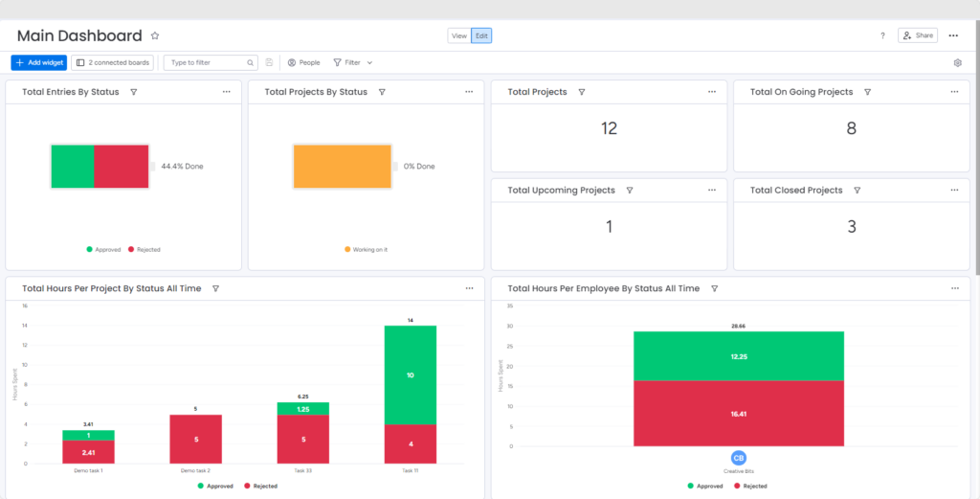Click the orange Working on it battery bar
Viewport: 980px width, 499px height.
pos(342,167)
